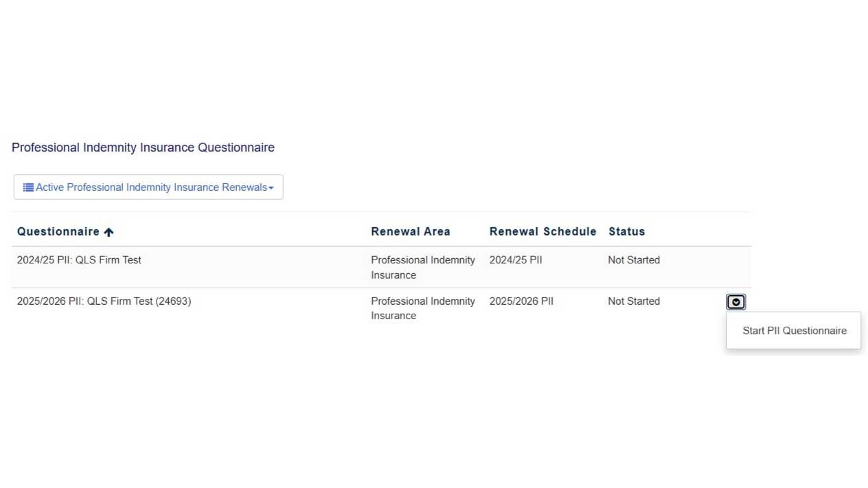Click Not Started status in the 2024/25 row
The width and height of the screenshot is (868, 488).
pyautogui.click(x=633, y=260)
